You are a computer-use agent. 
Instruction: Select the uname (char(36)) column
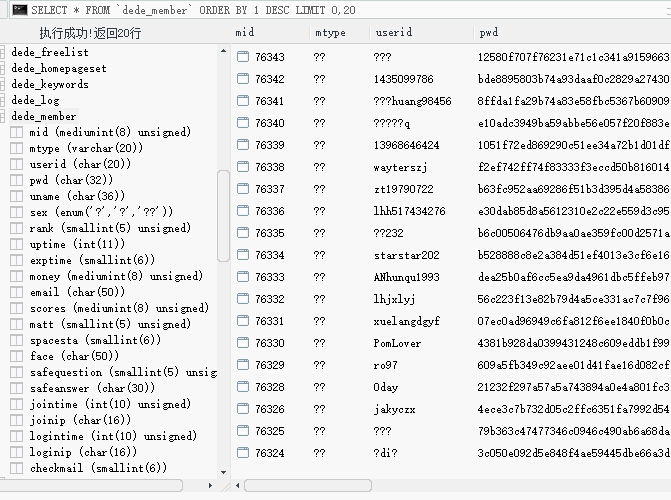pyautogui.click(x=77, y=196)
